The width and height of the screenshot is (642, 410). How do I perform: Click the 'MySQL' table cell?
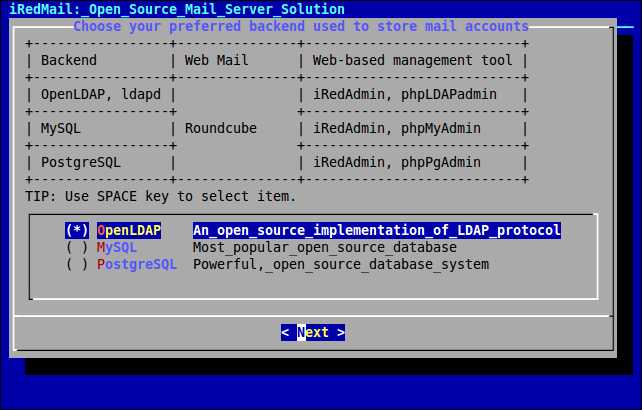(x=61, y=128)
